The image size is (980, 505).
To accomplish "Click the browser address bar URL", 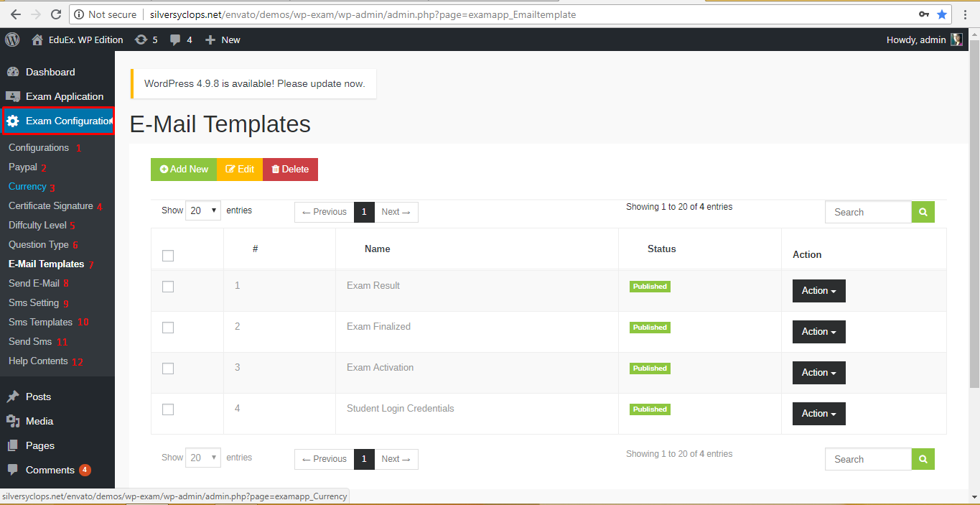I will (363, 14).
